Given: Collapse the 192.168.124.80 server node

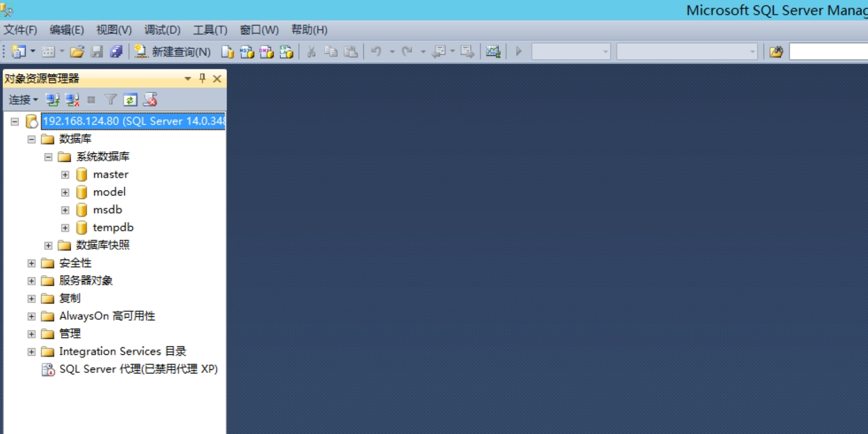Looking at the screenshot, I should pyautogui.click(x=15, y=121).
